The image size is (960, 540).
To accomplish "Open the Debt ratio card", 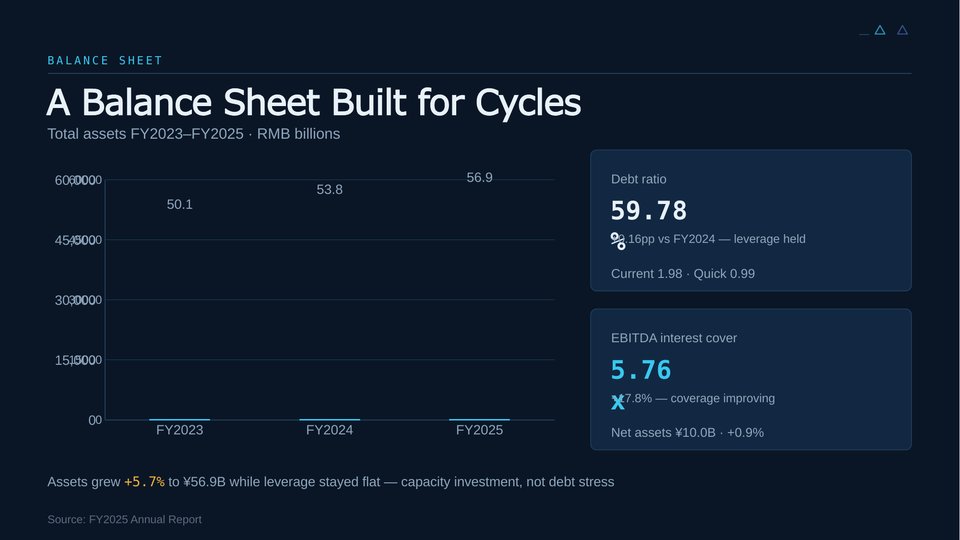I will click(x=751, y=220).
